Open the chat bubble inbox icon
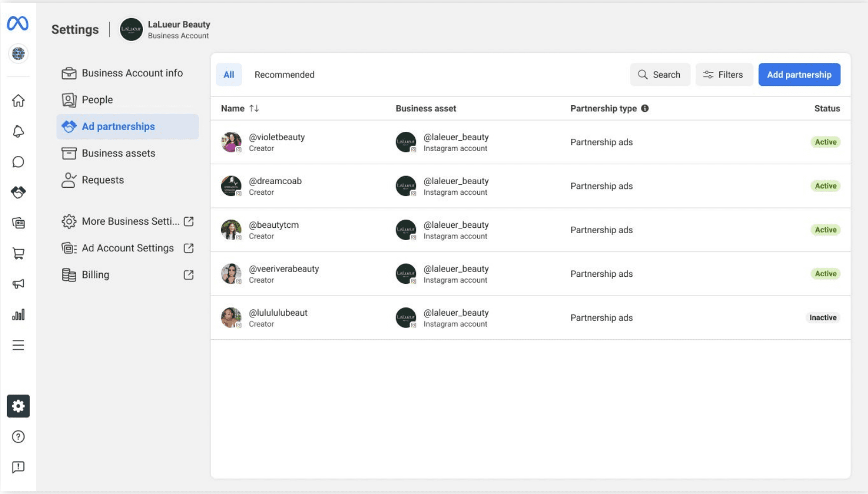The height and width of the screenshot is (494, 868). point(18,162)
